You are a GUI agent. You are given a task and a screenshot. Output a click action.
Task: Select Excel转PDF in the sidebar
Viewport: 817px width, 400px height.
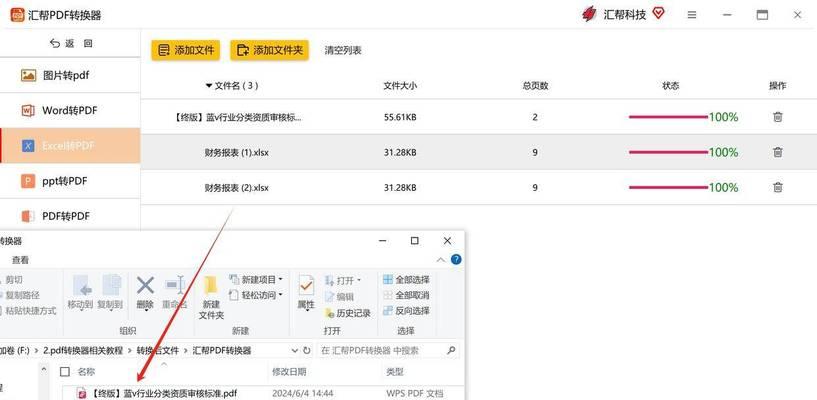70,146
